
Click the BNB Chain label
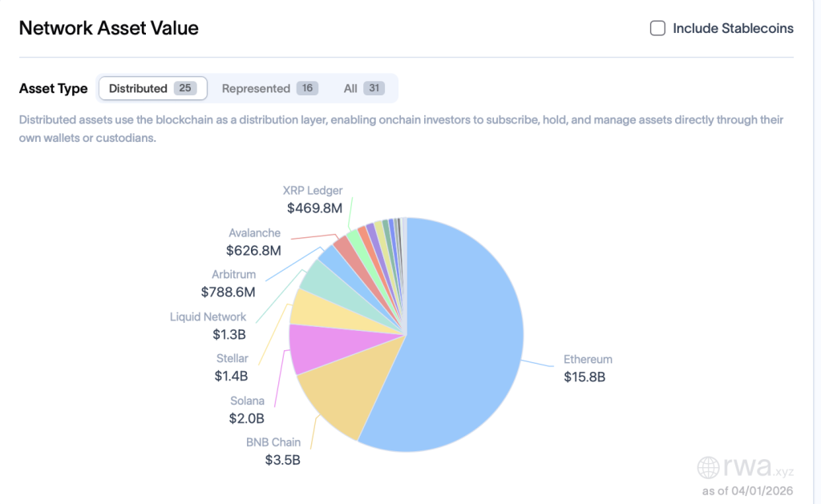point(273,442)
